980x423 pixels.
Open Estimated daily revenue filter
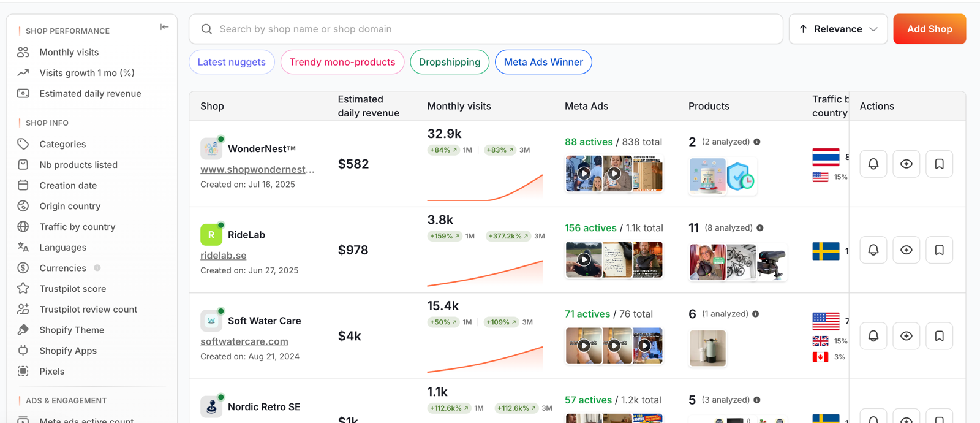pos(91,94)
